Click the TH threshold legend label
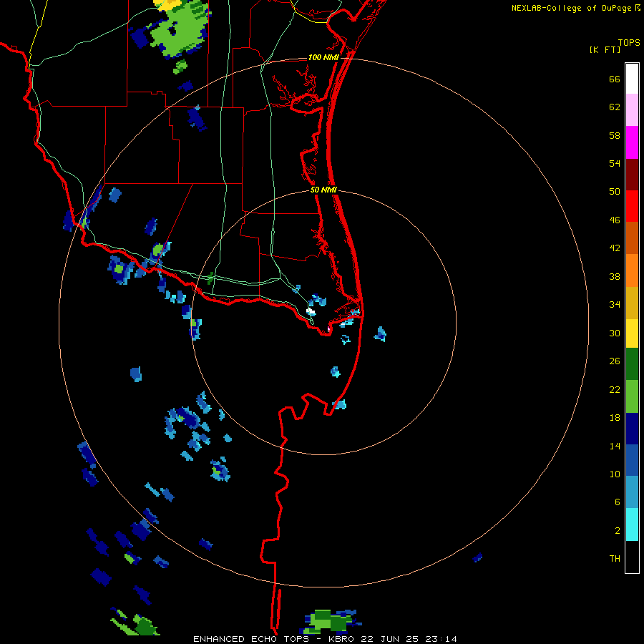Screen dimensions: 644x644 [615, 559]
